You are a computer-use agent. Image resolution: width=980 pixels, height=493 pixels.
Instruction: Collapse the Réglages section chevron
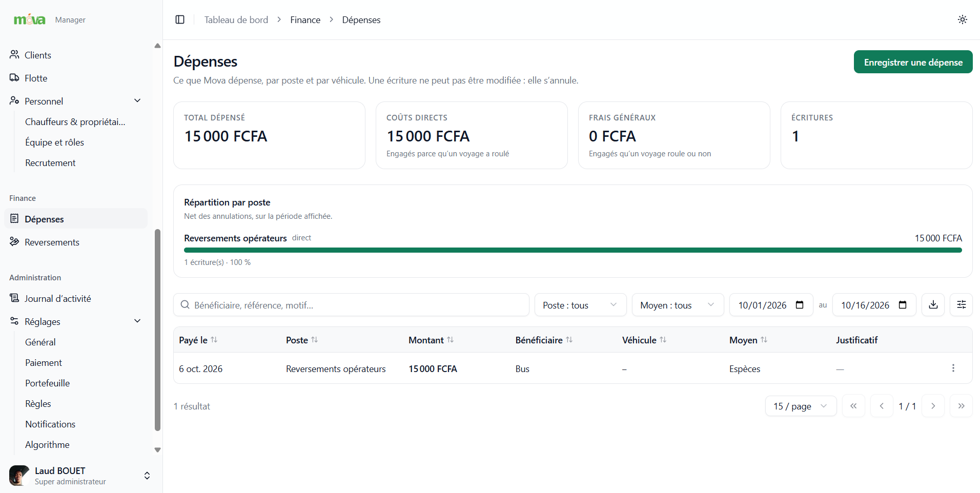tap(137, 321)
